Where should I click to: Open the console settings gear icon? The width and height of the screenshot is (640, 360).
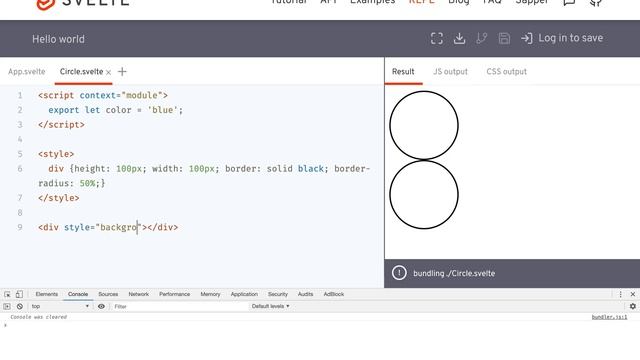coord(633,306)
